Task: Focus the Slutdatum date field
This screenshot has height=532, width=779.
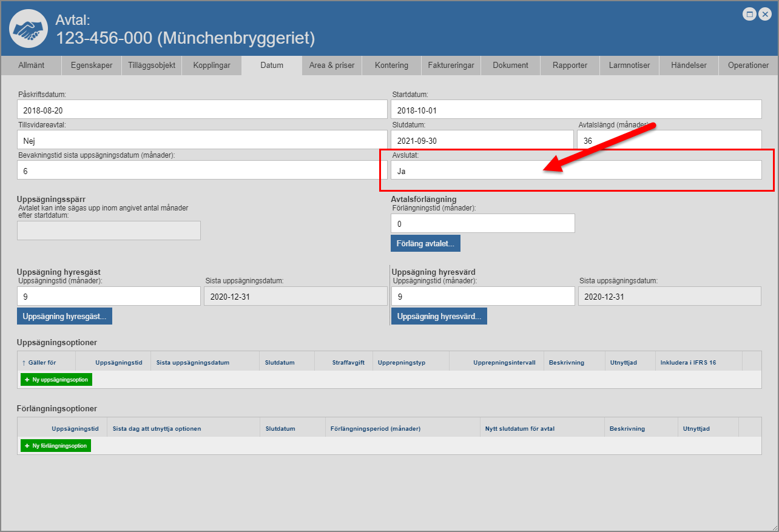Action: [x=482, y=140]
